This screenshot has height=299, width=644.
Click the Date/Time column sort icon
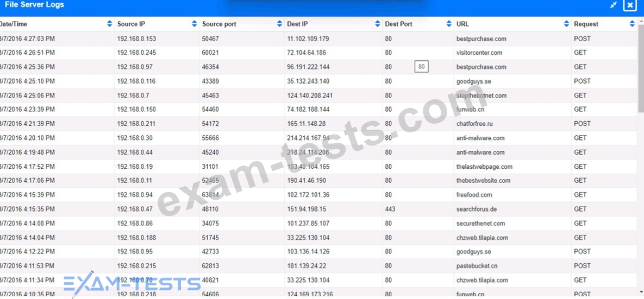tap(110, 24)
